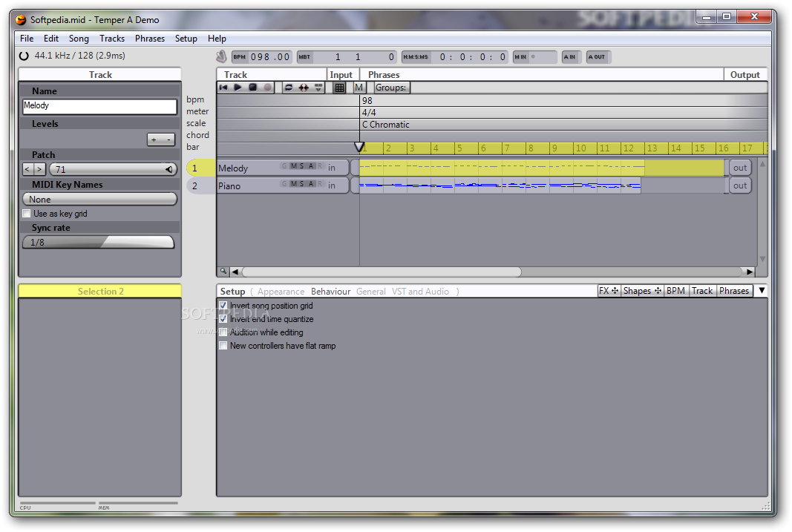Toggle A button on Melody track

point(312,166)
